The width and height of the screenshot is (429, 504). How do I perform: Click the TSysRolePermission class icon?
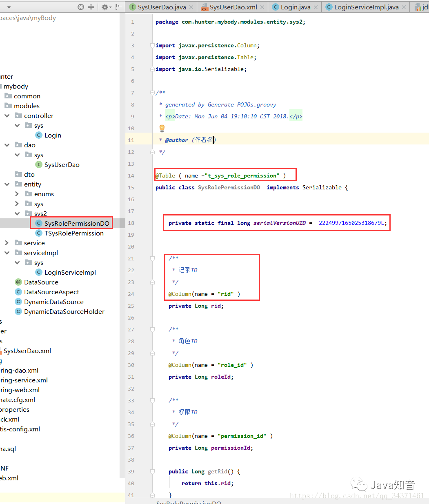coord(39,233)
